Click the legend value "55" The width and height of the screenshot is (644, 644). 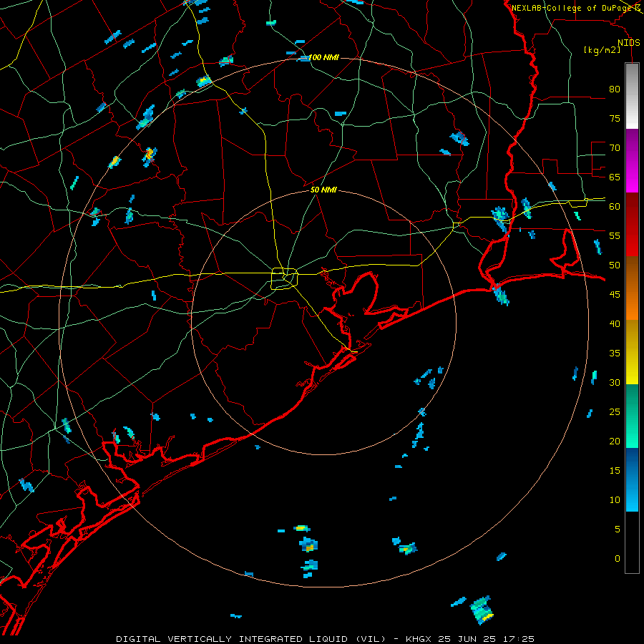pos(615,235)
